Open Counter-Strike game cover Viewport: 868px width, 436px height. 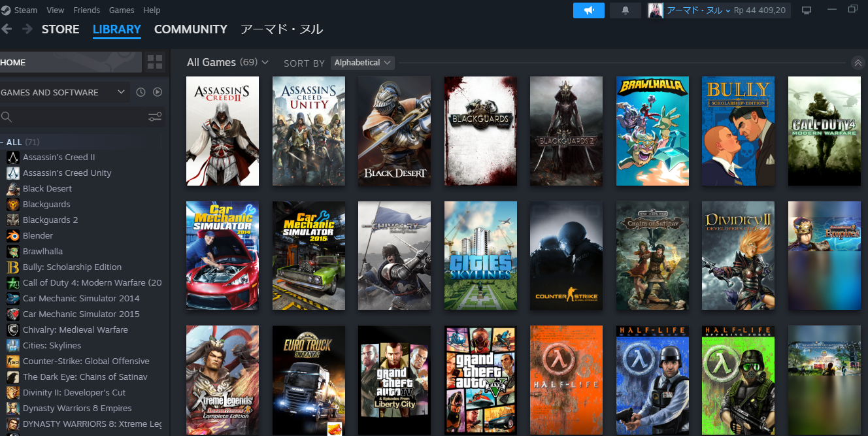click(x=566, y=256)
